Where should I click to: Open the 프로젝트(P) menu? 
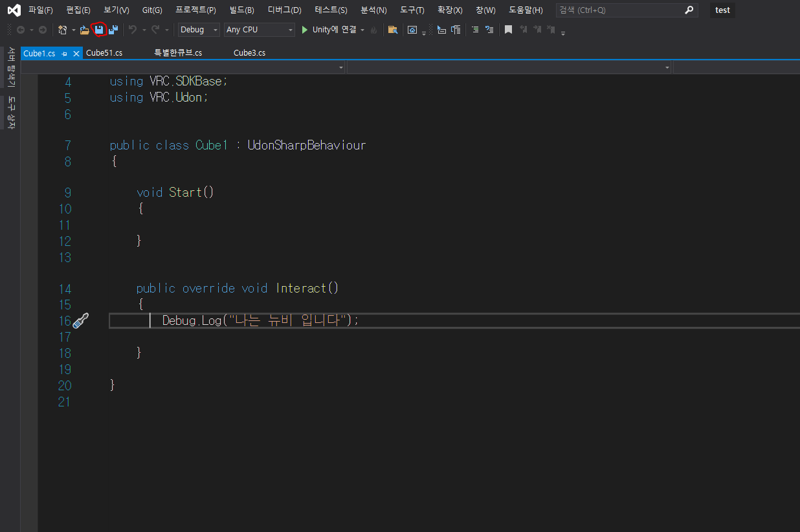click(x=195, y=10)
